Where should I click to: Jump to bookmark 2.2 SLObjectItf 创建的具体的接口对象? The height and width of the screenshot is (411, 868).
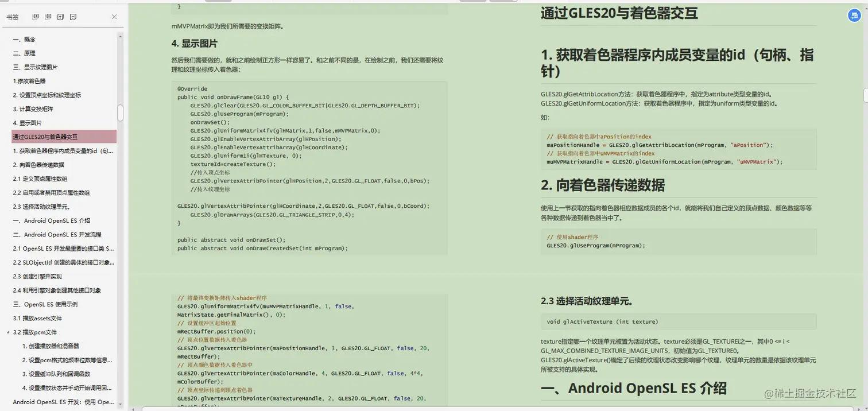[64, 262]
